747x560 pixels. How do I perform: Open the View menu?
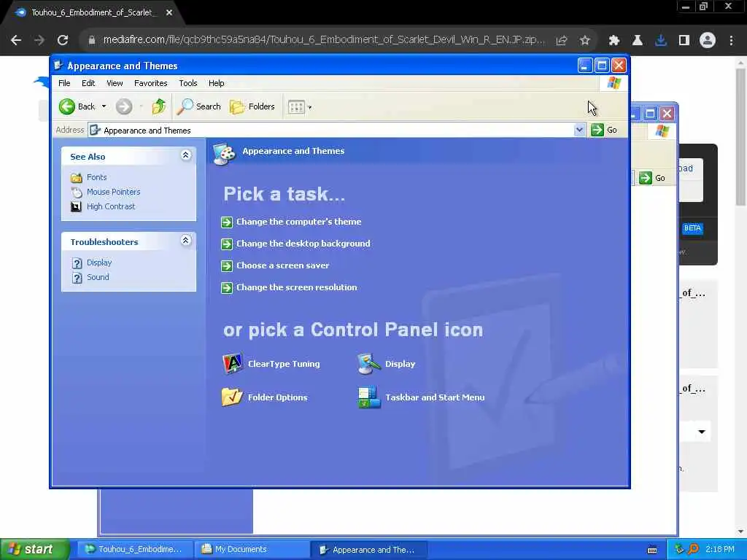point(115,83)
